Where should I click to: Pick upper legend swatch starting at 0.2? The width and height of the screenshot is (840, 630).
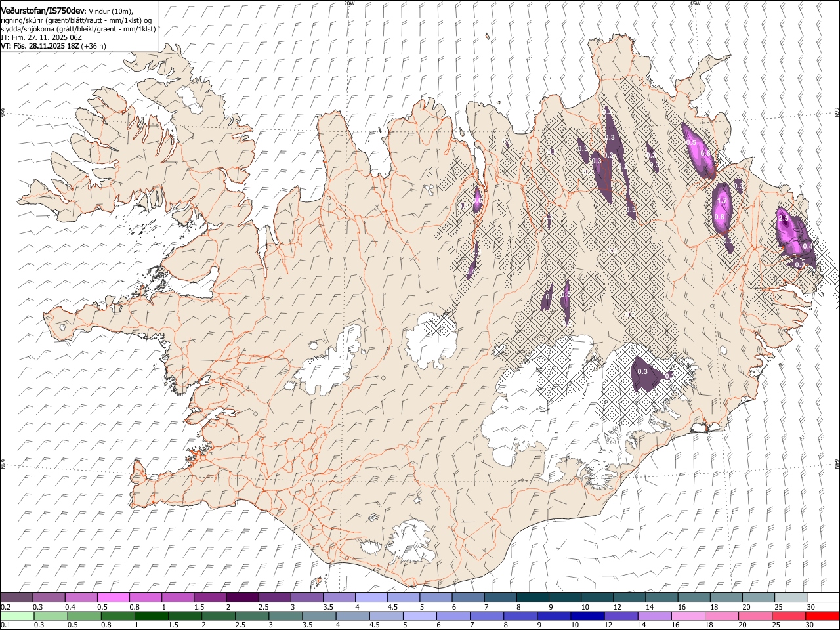tap(16, 598)
